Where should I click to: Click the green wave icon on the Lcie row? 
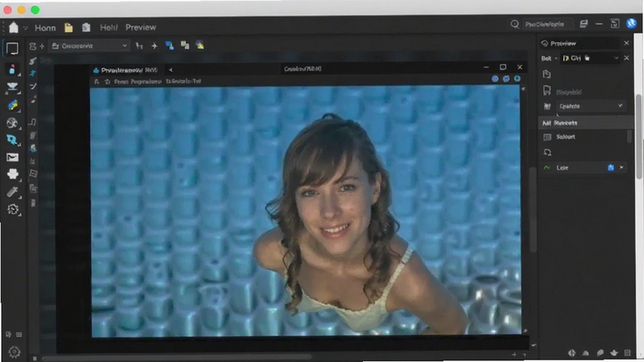click(547, 167)
